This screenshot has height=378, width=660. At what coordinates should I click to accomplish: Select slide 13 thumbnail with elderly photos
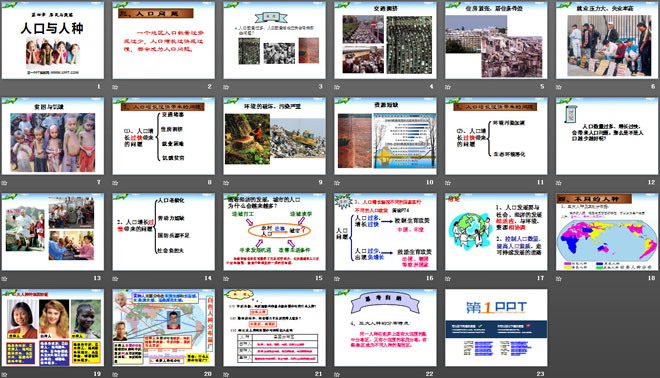coord(53,232)
